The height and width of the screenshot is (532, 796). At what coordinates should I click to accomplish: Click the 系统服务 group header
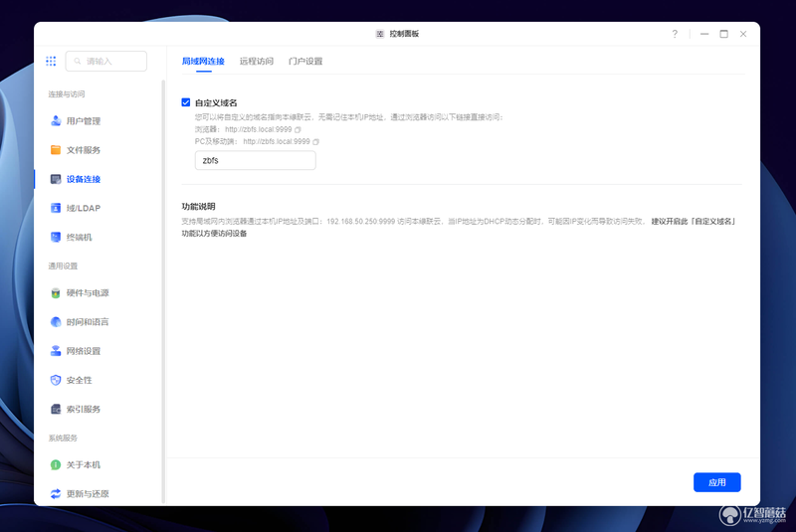63,438
